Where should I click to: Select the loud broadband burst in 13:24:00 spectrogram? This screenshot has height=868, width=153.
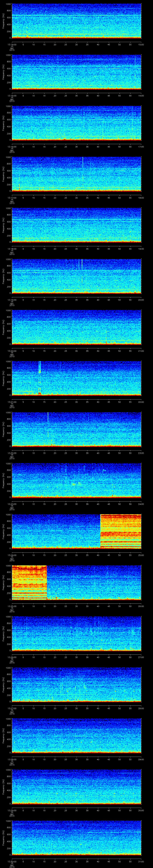pyautogui.click(x=121, y=531)
